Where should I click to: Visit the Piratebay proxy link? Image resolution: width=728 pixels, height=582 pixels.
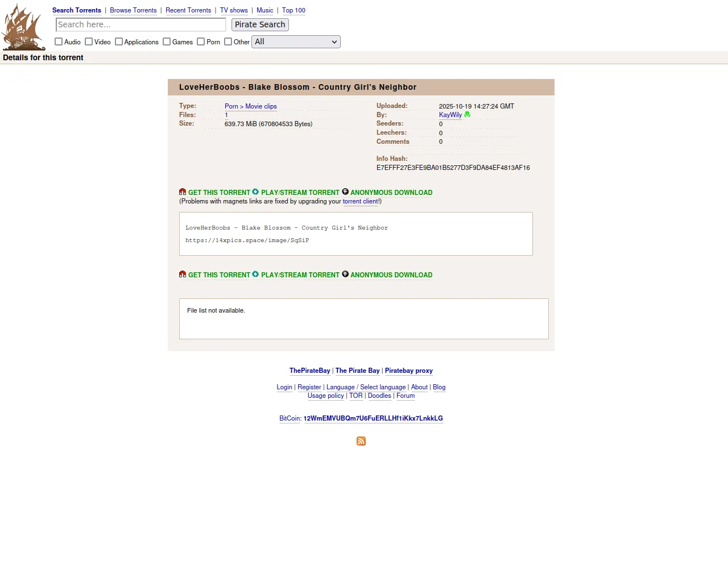click(x=409, y=371)
